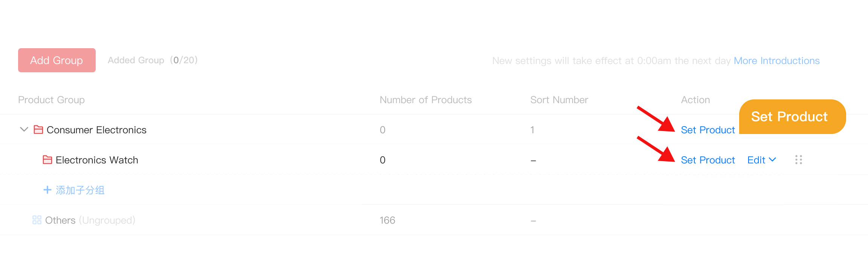Click Set Product link for Electronics Watch
This screenshot has width=868, height=256.
tap(708, 160)
